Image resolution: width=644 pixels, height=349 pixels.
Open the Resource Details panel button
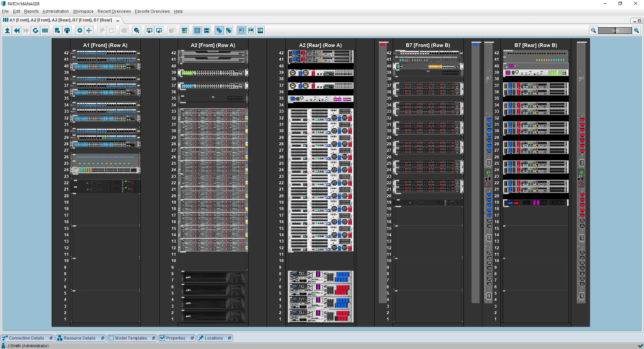pyautogui.click(x=80, y=338)
